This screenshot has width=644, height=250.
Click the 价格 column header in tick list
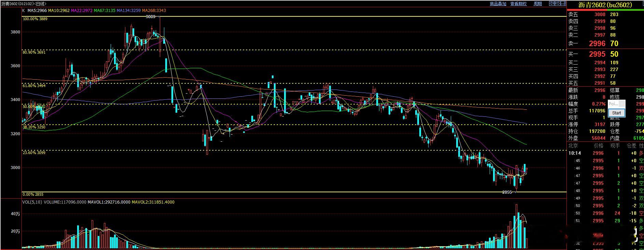[x=599, y=145]
